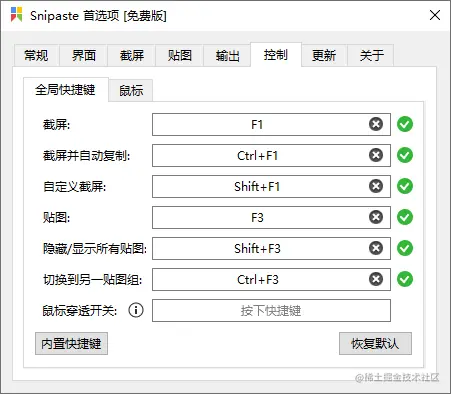Click the 自定义截屏 label
Image resolution: width=451 pixels, height=394 pixels.
tap(74, 187)
